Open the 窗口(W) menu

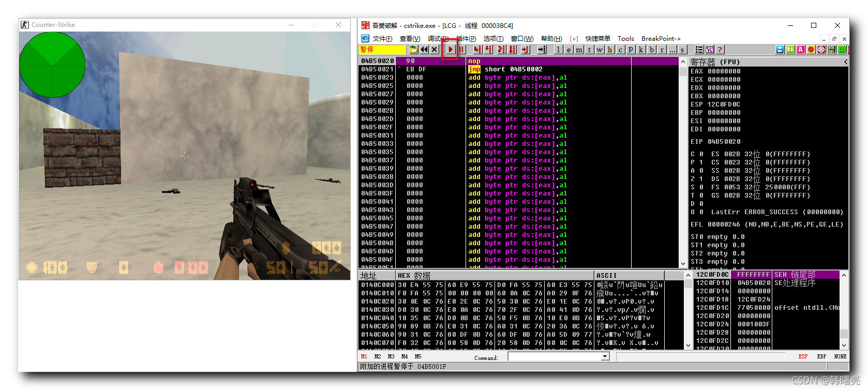[x=522, y=39]
